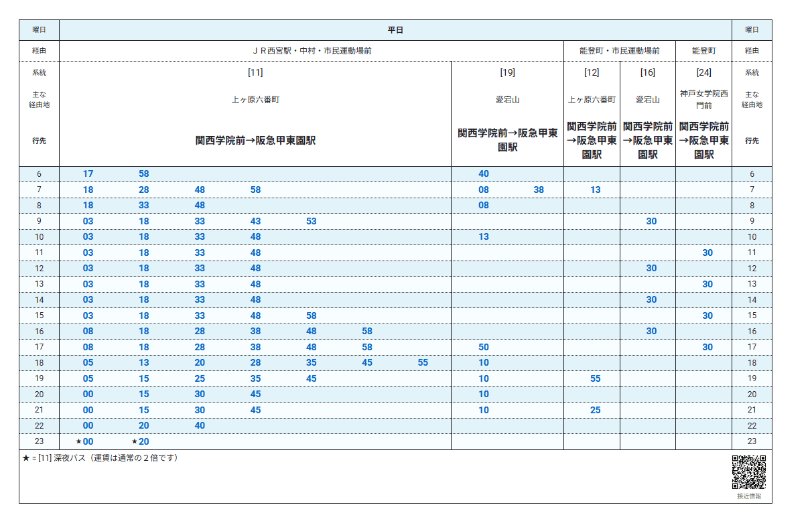Viewport: 812px width, 505px height.
Task: Open the 7:38 departure on route 19
Action: click(539, 190)
